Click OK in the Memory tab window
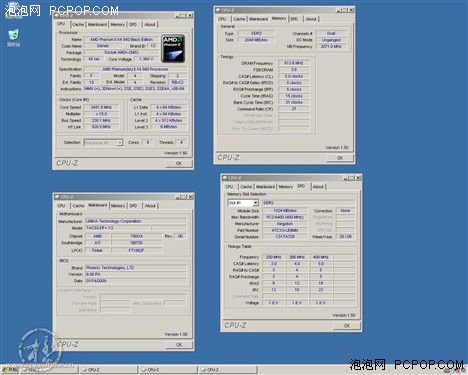Image resolution: width=468 pixels, height=375 pixels. pos(340,158)
